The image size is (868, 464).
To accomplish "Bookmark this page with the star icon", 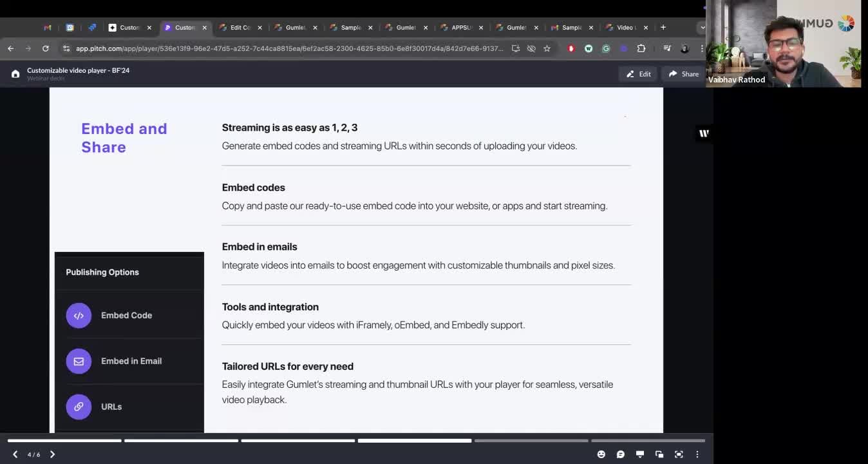I will pyautogui.click(x=547, y=48).
